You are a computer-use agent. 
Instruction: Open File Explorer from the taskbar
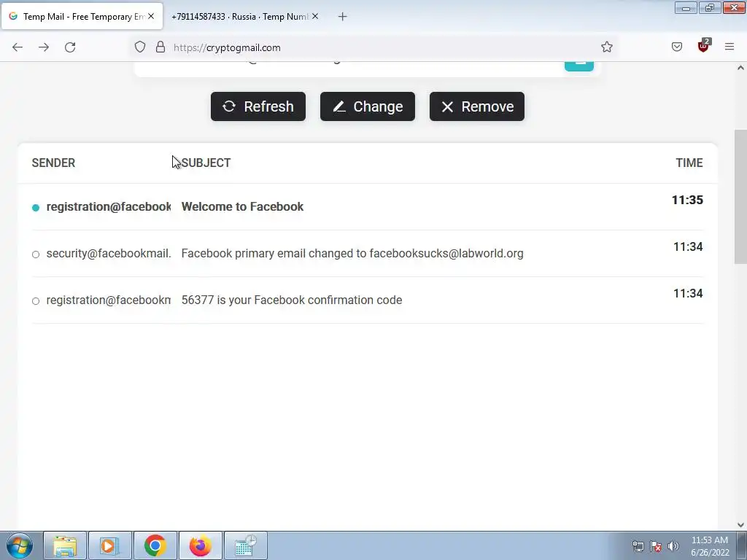[x=65, y=545]
